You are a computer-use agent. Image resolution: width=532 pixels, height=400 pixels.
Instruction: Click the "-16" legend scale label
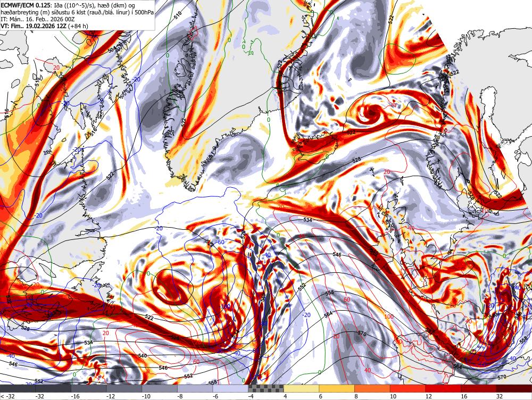point(74,396)
